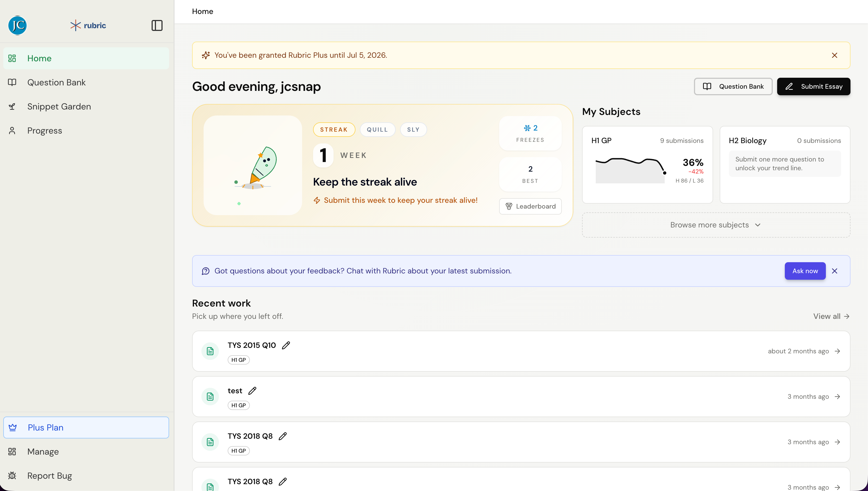Expand Browse more subjects
Screen dimensions: 868x491
click(716, 225)
